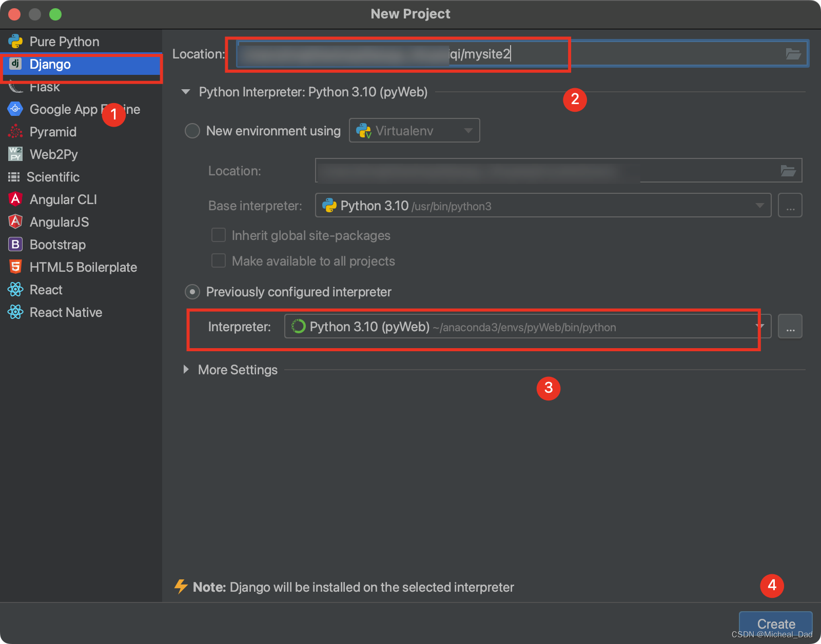This screenshot has height=644, width=821.
Task: Open the Interpreter combo box for pyWeb
Action: pyautogui.click(x=527, y=326)
